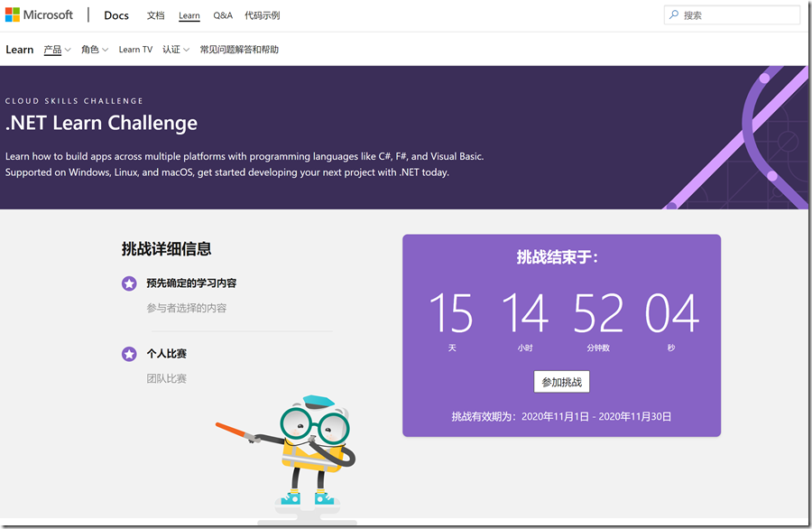Open the 文档 menu item
Viewport: 812px width, 529px height.
click(x=155, y=15)
